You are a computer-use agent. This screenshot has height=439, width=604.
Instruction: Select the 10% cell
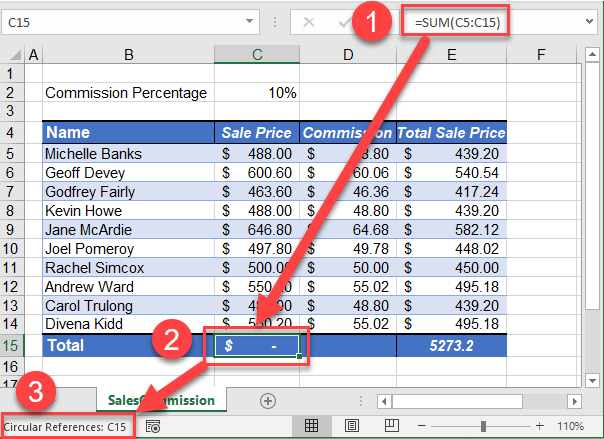pyautogui.click(x=257, y=93)
